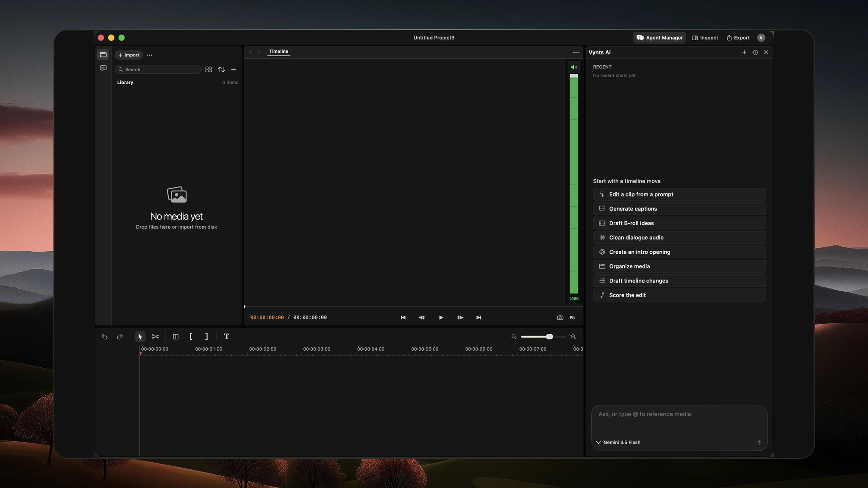
Task: Start a new chat with plus icon
Action: [x=744, y=53]
